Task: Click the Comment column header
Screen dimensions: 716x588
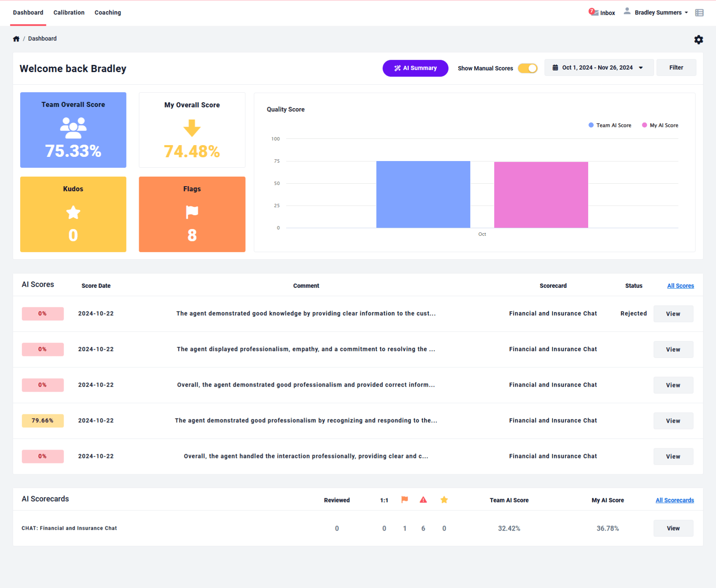Action: click(x=306, y=286)
